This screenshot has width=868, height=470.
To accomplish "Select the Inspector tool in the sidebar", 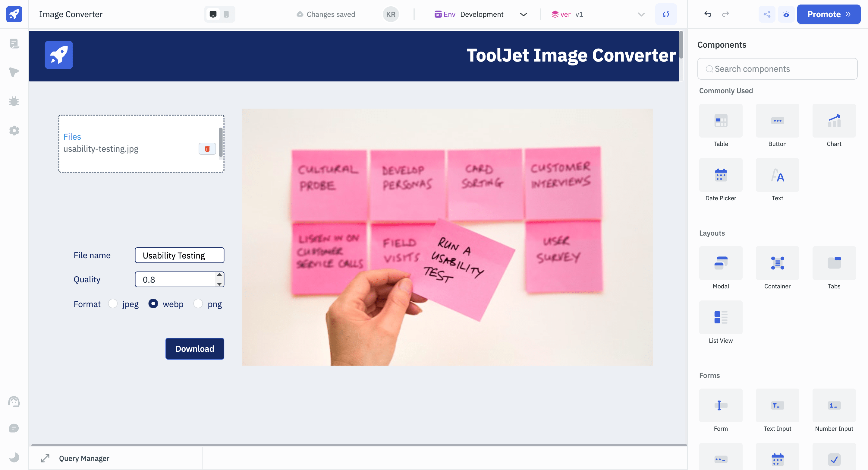I will pos(14,72).
